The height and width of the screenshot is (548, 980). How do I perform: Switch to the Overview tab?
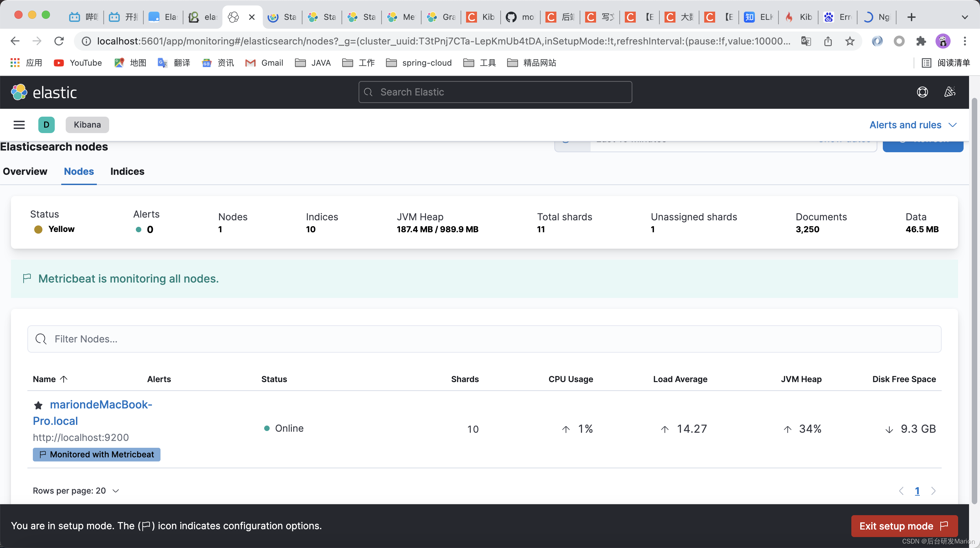(x=25, y=171)
